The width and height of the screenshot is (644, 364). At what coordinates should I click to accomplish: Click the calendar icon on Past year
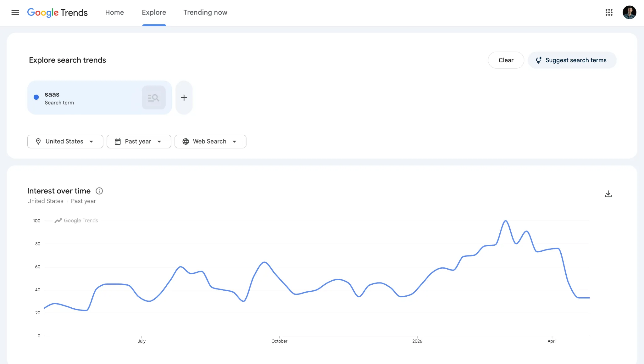pos(118,142)
